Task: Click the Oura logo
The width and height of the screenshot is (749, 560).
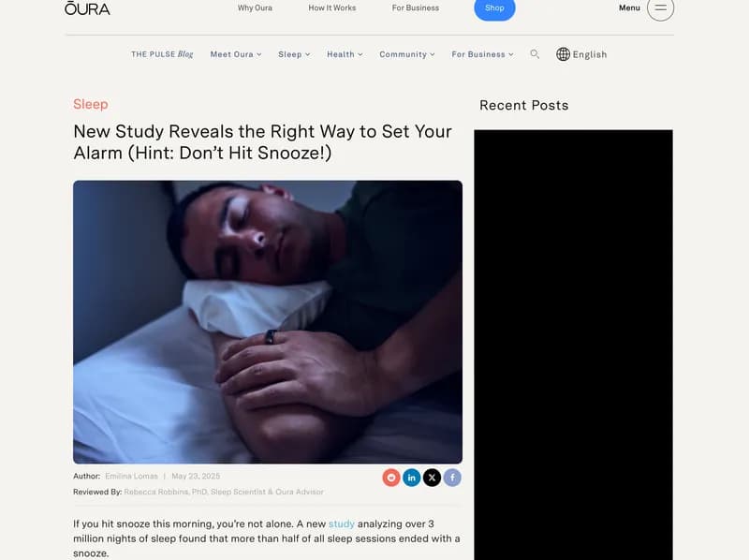Action: (x=87, y=8)
